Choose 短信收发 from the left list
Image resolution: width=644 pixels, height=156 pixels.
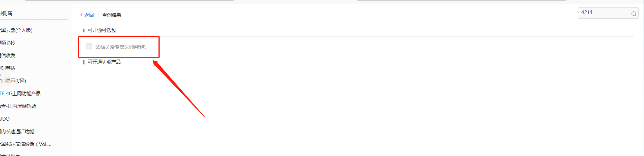7,55
